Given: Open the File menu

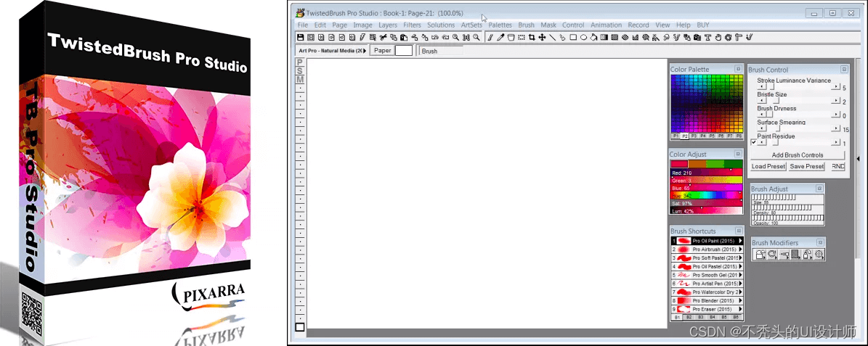Looking at the screenshot, I should point(302,25).
